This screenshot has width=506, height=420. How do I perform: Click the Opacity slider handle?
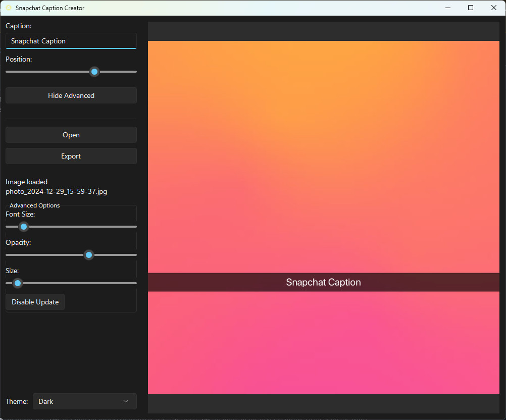pos(89,255)
